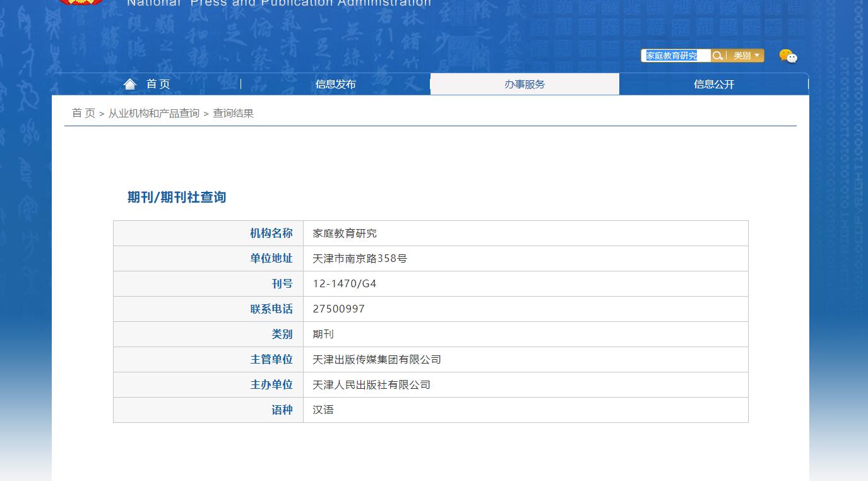Open the 信息发布 navigation tab
Viewport: 868px width, 481px height.
(335, 84)
